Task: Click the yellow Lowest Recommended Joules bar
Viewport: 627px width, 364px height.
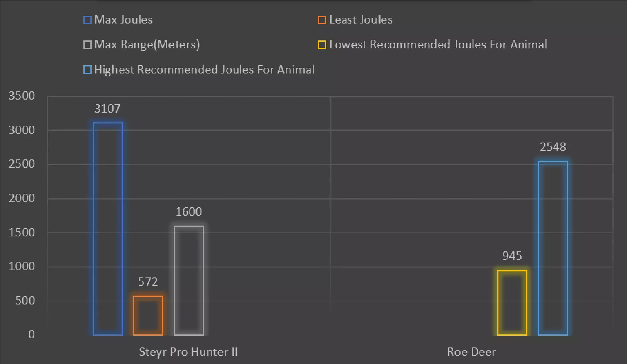Action: (512, 303)
